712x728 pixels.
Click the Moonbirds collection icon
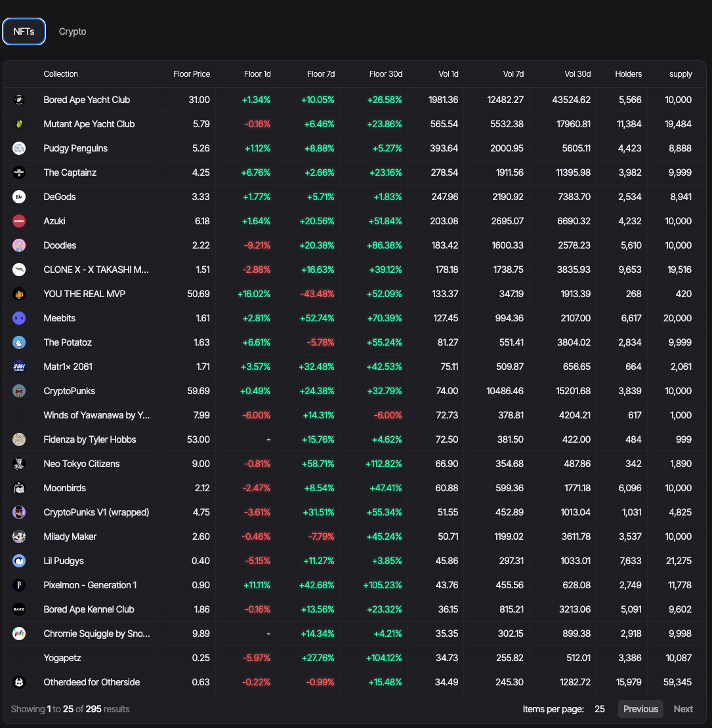tap(19, 488)
